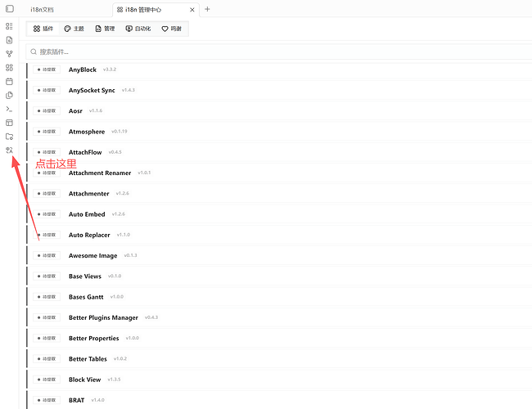Click the 待提取 badge for Bases Gantt
Viewport: 532px width, 409px height.
(47, 297)
